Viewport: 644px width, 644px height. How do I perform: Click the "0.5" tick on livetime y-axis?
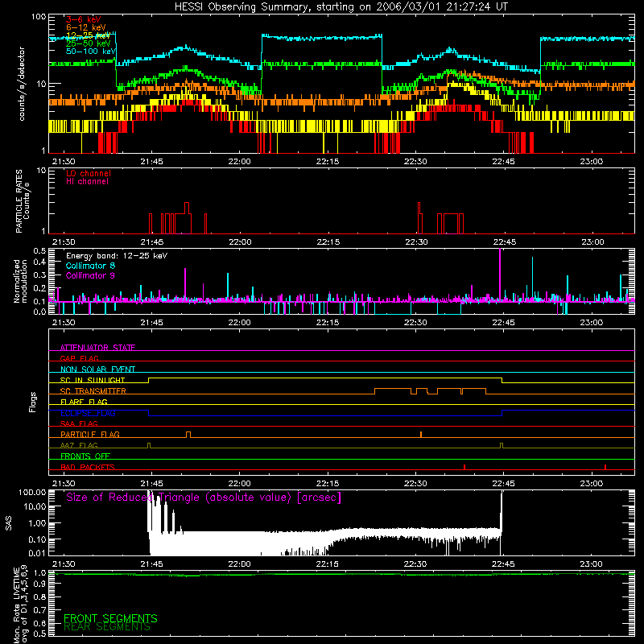click(39, 634)
